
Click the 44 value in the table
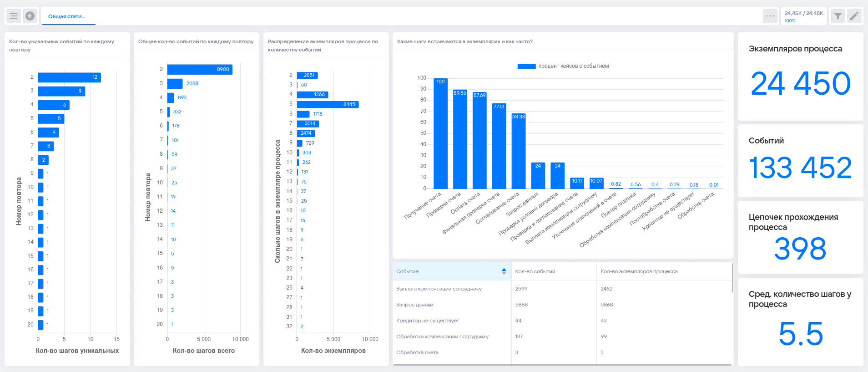(x=518, y=321)
